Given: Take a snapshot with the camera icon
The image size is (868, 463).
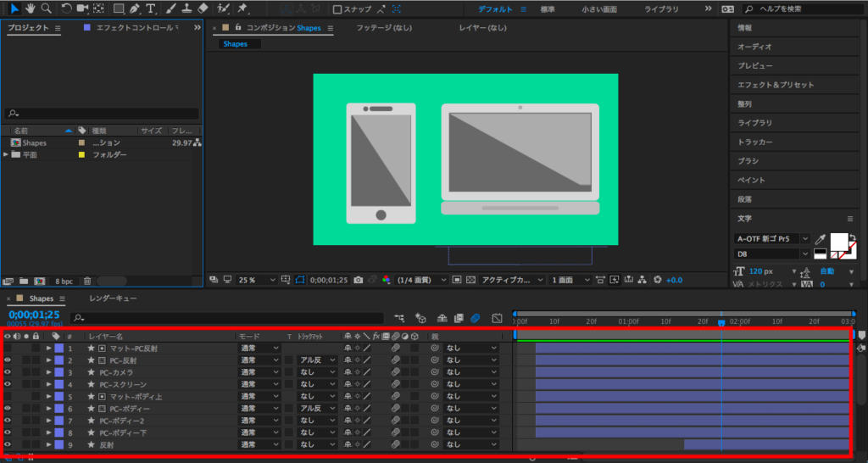Looking at the screenshot, I should [x=359, y=280].
